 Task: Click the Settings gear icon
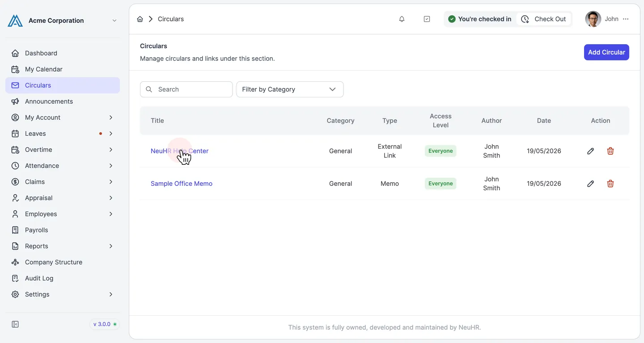15,294
